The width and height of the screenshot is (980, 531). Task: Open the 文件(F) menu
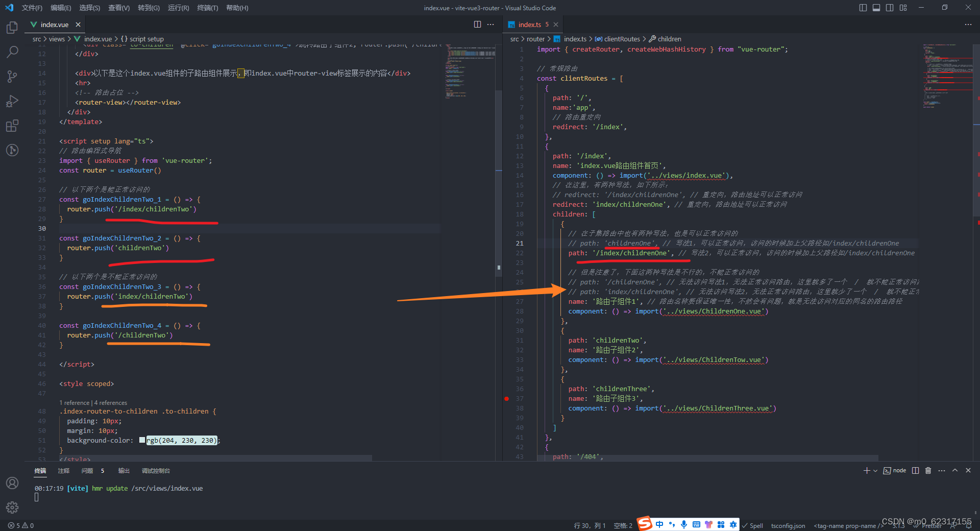(x=32, y=8)
